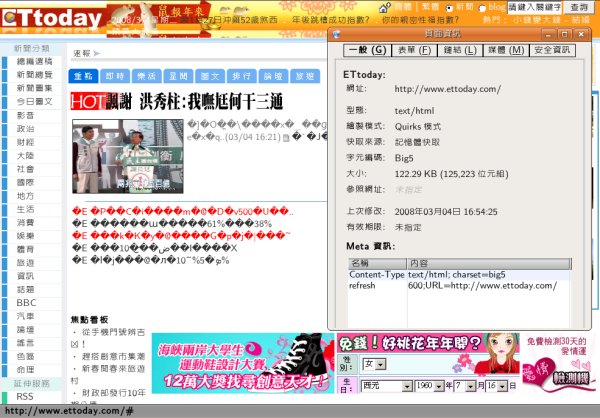This screenshot has width=600, height=418.
Task: Open the RSS sidebar link
Action: click(x=25, y=397)
